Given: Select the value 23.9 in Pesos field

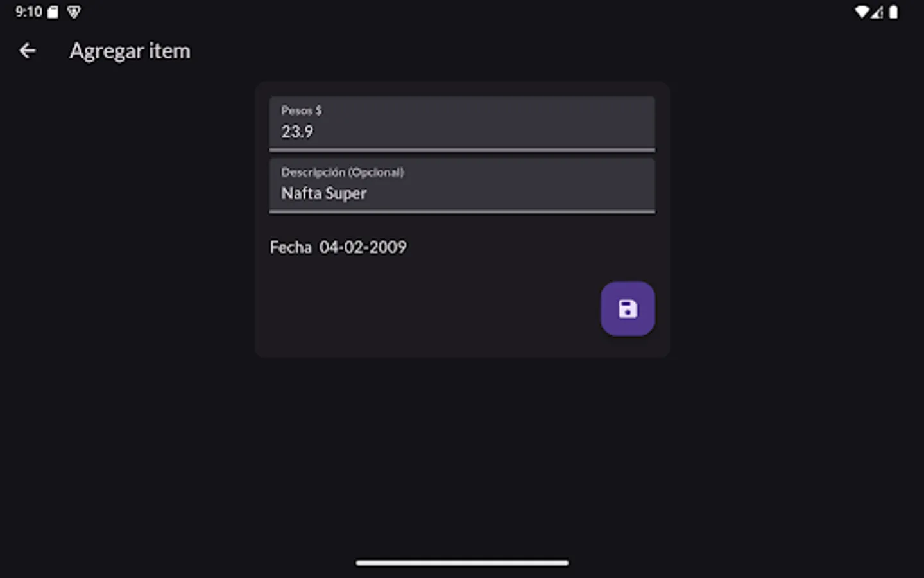Looking at the screenshot, I should click(296, 132).
